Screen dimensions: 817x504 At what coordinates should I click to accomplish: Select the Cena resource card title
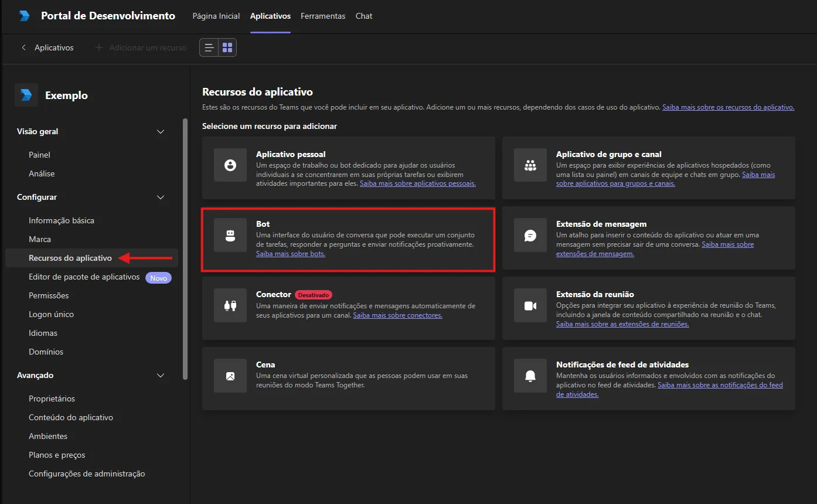(265, 365)
